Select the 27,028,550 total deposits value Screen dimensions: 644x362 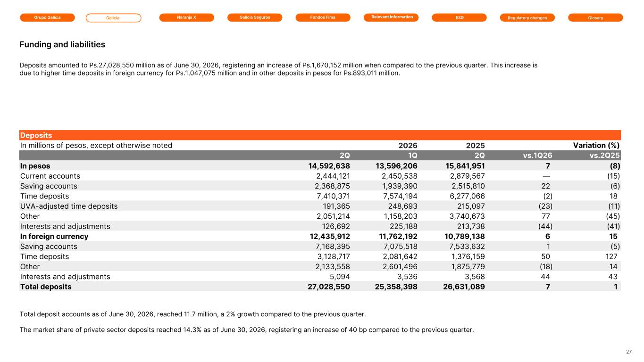click(x=325, y=287)
